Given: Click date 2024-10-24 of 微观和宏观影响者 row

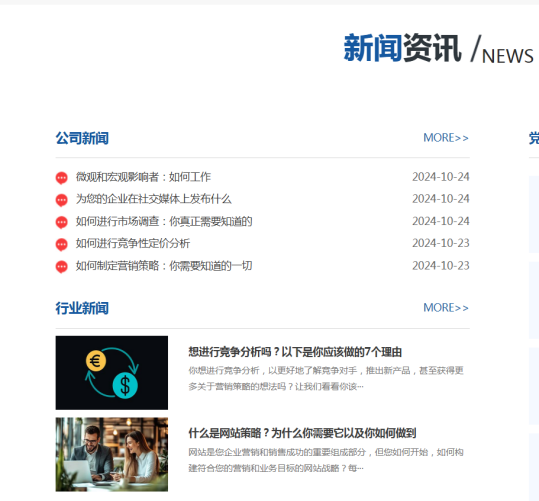Looking at the screenshot, I should [441, 177].
